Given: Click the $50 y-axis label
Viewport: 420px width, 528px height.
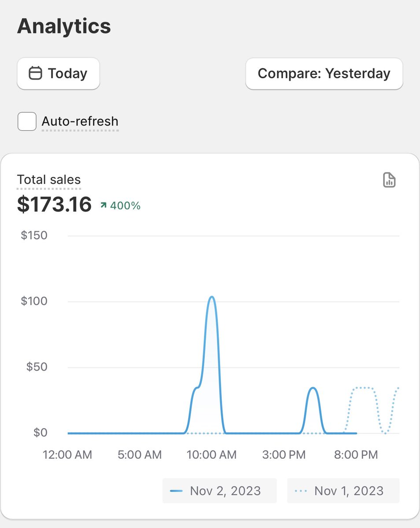Looking at the screenshot, I should pyautogui.click(x=37, y=367).
